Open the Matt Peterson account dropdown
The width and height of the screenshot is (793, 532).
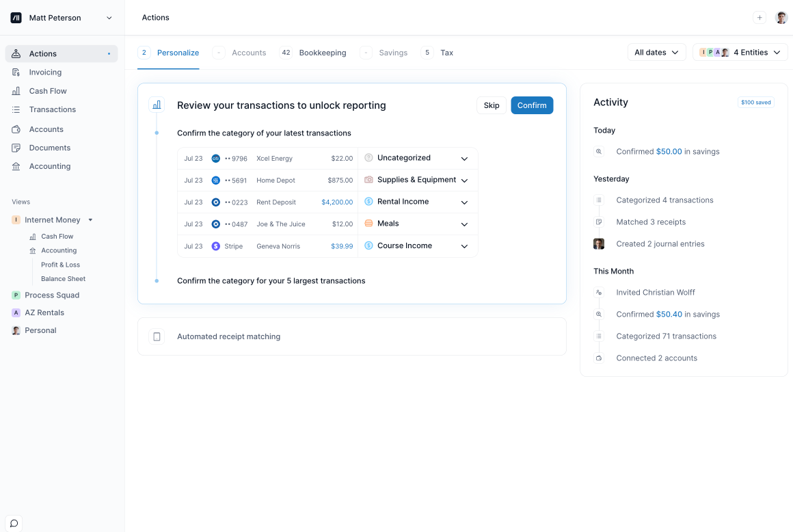[109, 18]
